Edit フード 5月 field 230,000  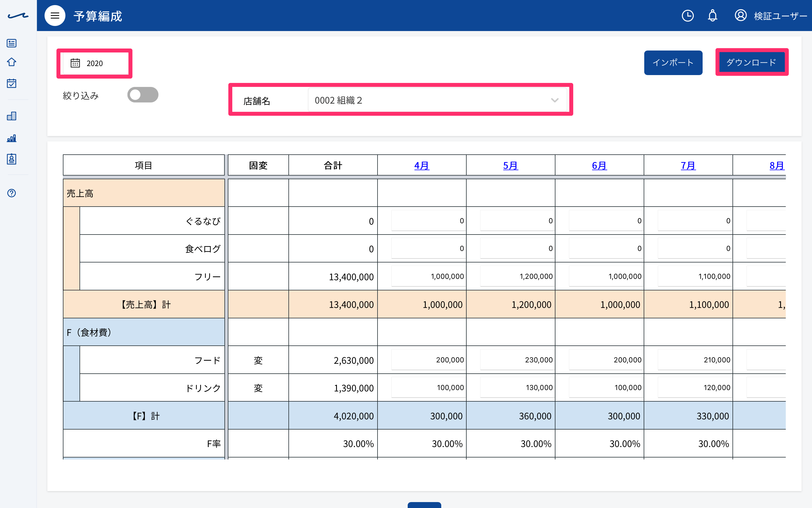pos(517,360)
